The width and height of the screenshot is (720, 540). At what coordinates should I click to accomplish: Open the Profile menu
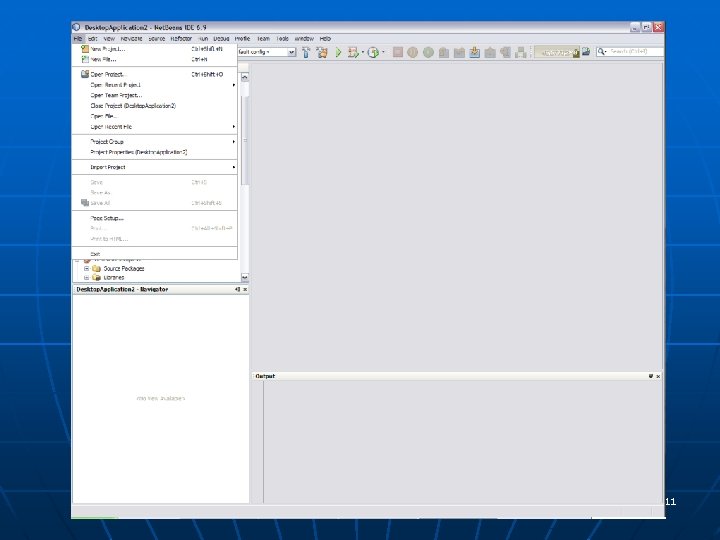coord(242,39)
